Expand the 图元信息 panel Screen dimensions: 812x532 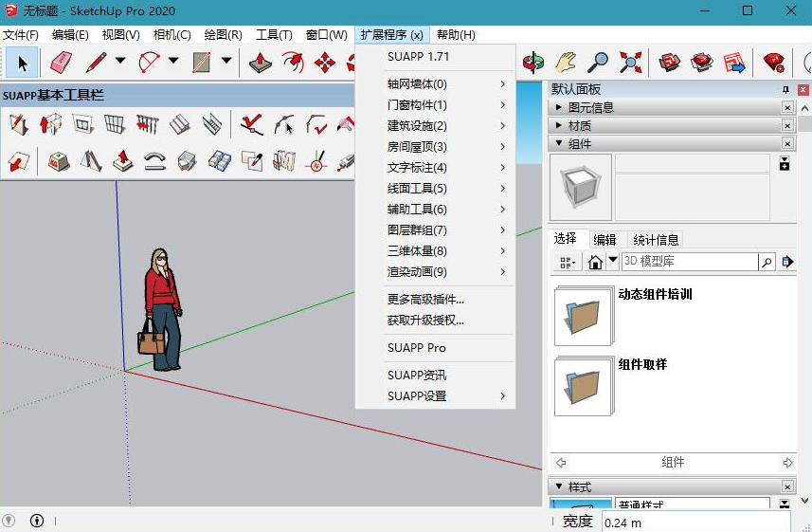558,107
